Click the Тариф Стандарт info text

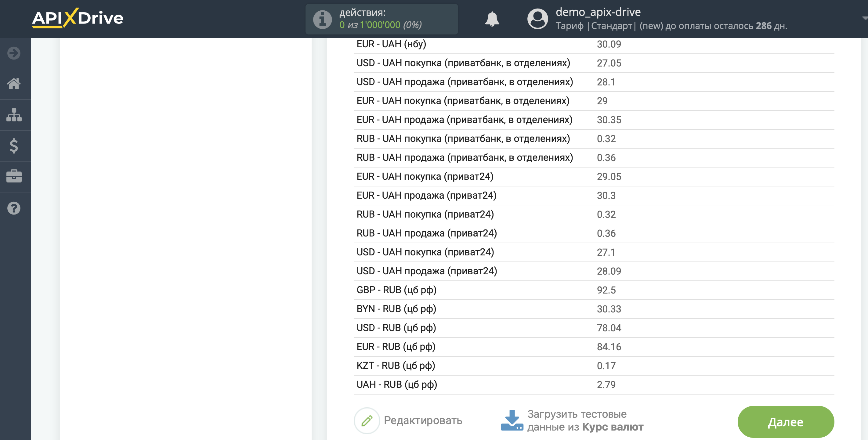(671, 26)
